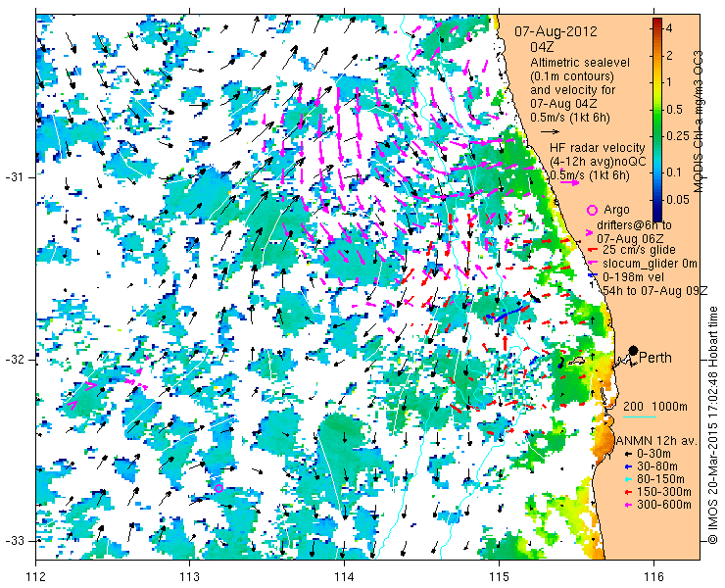The width and height of the screenshot is (725, 588).
Task: Click the 112 longitude axis label
Action: (35, 577)
